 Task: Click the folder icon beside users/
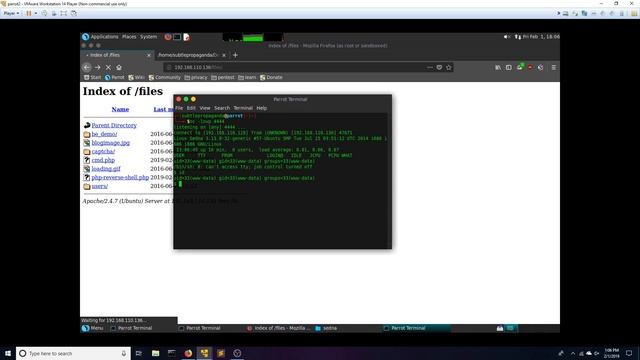click(x=87, y=187)
